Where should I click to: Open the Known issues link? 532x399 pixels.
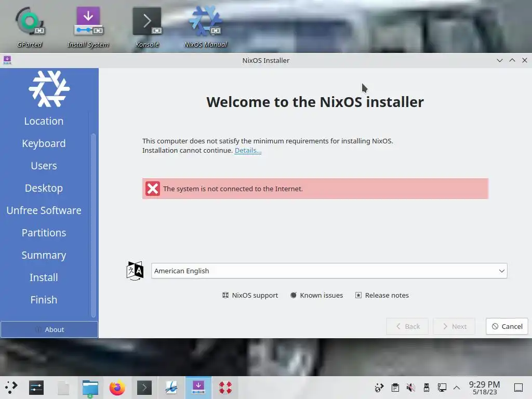[316, 295]
